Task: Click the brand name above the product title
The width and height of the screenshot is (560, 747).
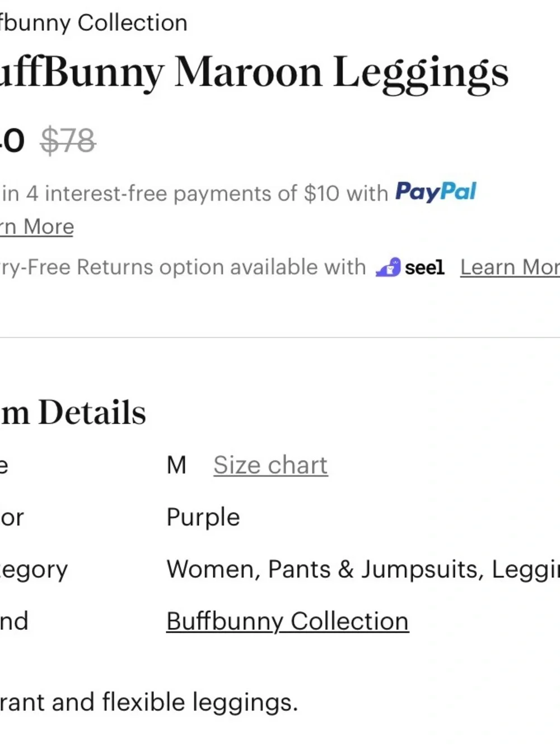Action: (x=94, y=23)
